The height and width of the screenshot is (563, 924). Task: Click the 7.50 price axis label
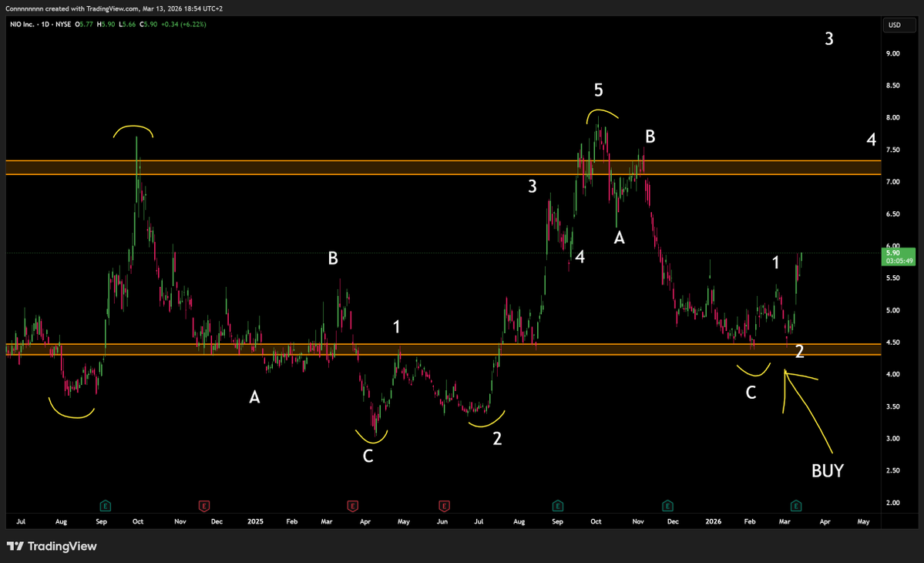892,150
